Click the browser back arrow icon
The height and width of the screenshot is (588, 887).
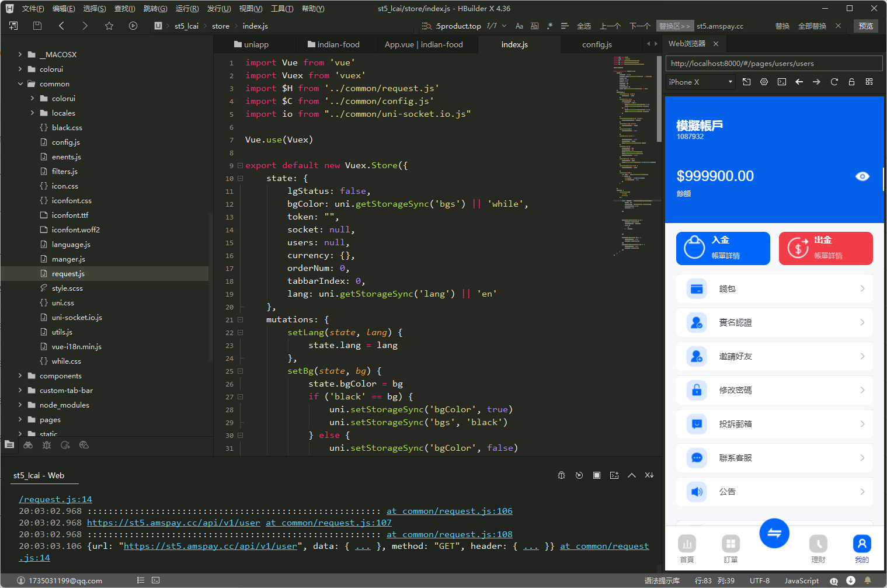coord(799,82)
